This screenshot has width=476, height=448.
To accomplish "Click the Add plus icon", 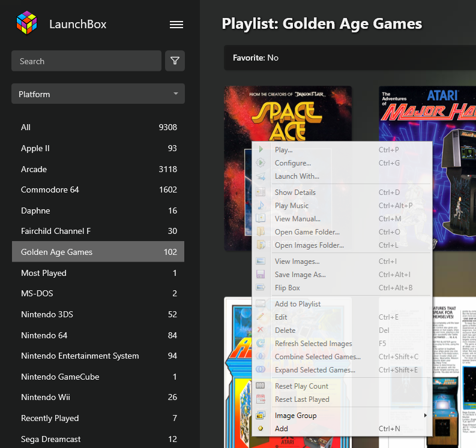I will (x=261, y=428).
